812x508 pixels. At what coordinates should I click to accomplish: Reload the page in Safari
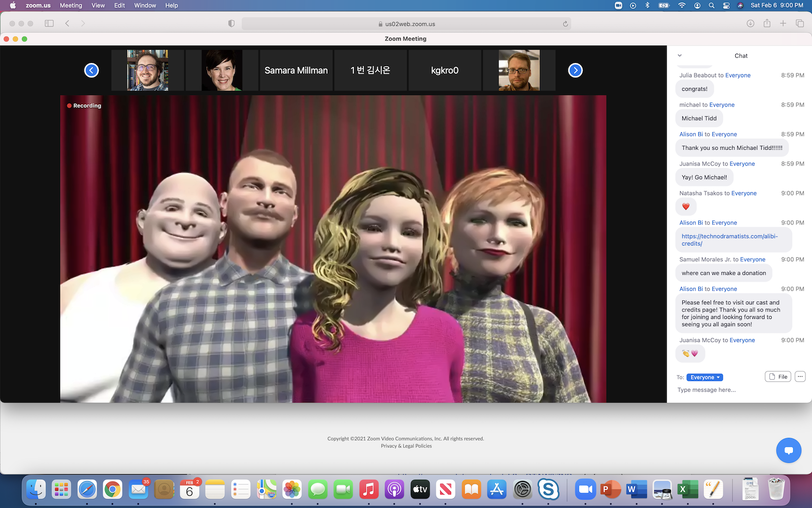[x=565, y=24]
